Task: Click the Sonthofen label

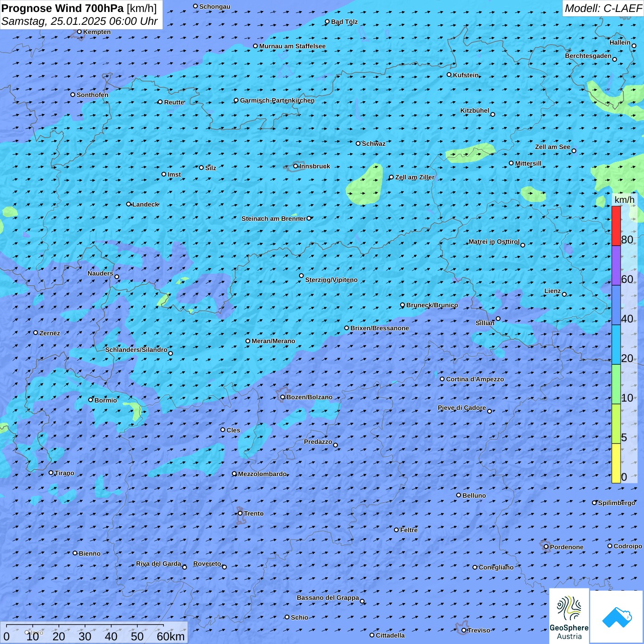Action: [x=92, y=95]
